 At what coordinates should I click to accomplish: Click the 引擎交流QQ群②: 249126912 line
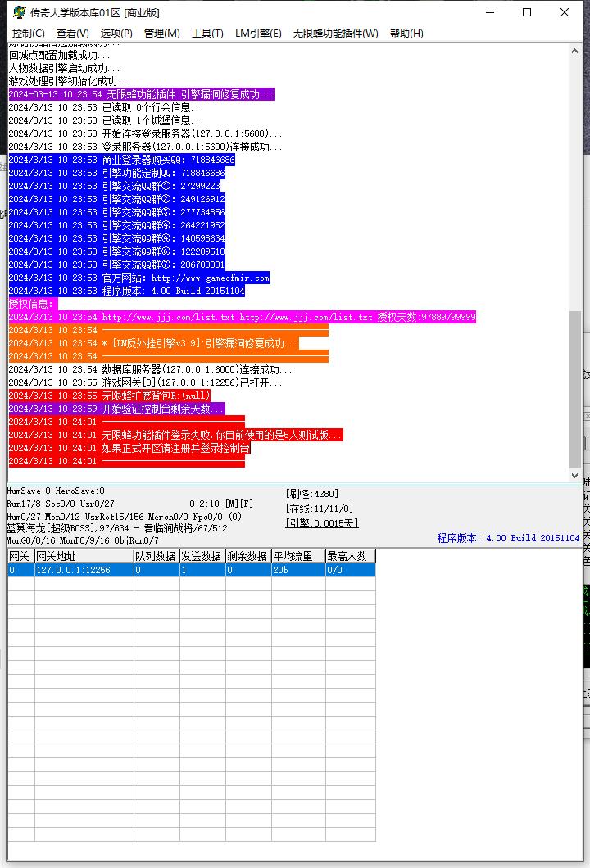(x=117, y=199)
